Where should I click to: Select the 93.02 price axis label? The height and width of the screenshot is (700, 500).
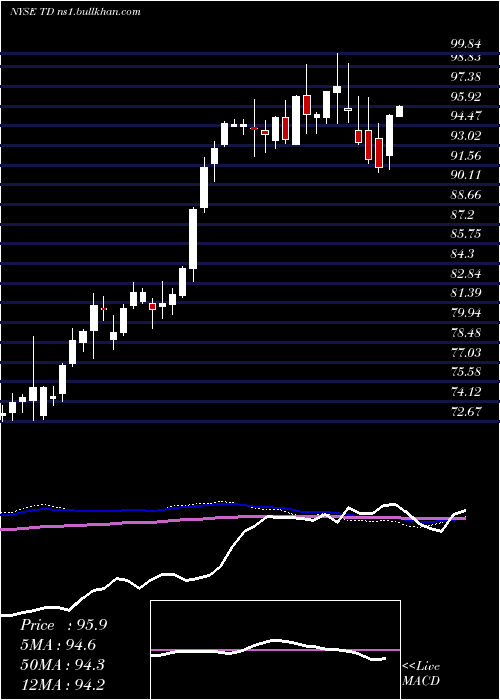(466, 136)
